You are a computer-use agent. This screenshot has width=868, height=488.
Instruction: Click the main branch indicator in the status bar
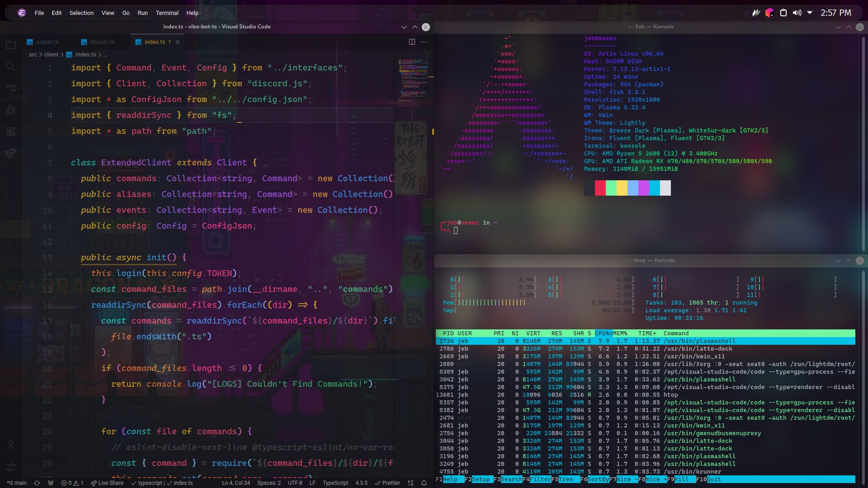coord(17,483)
